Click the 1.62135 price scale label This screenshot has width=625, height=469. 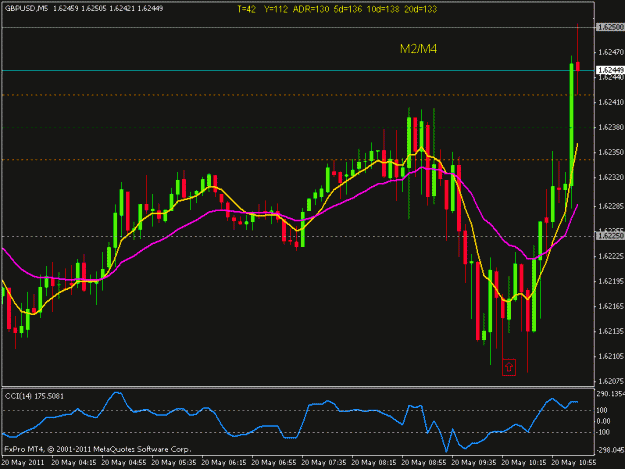pos(611,332)
